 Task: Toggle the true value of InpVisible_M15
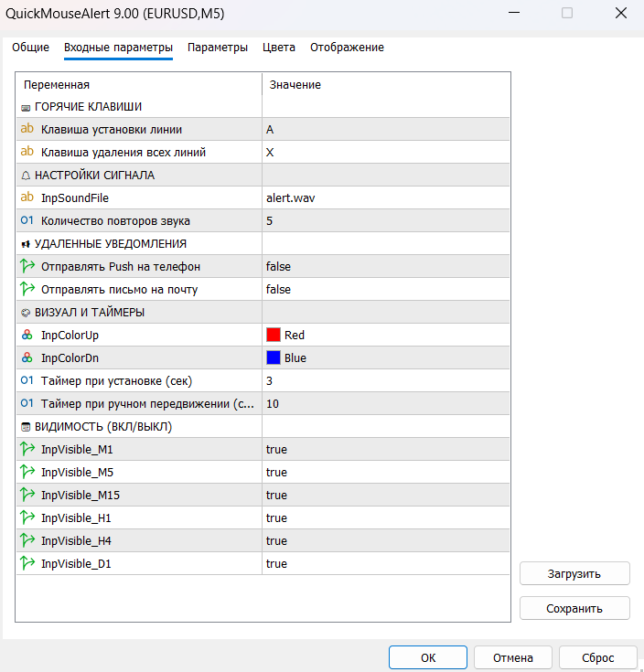click(386, 495)
